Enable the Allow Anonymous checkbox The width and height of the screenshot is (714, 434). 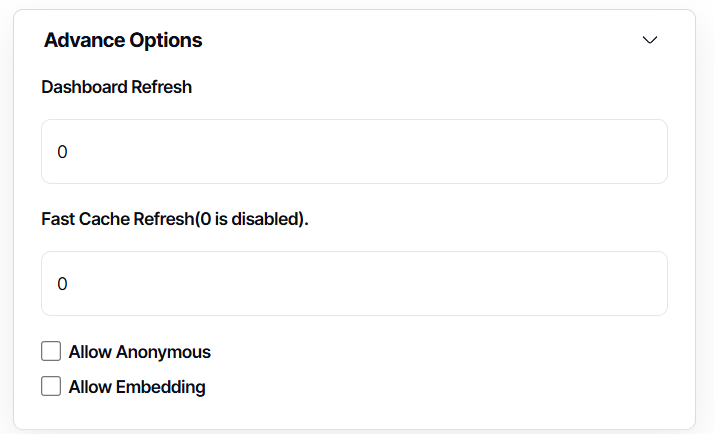(x=51, y=351)
